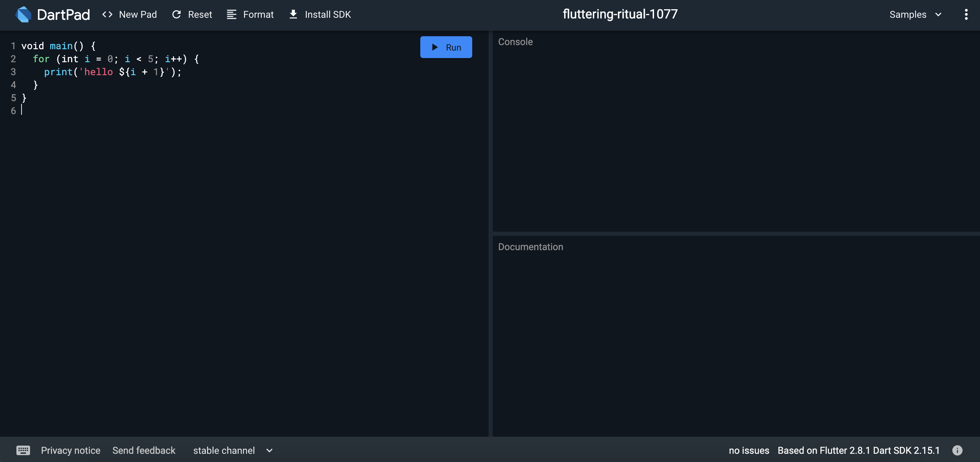Click the New Pad code brackets icon
Screen dimensions: 980x462
[107, 14]
